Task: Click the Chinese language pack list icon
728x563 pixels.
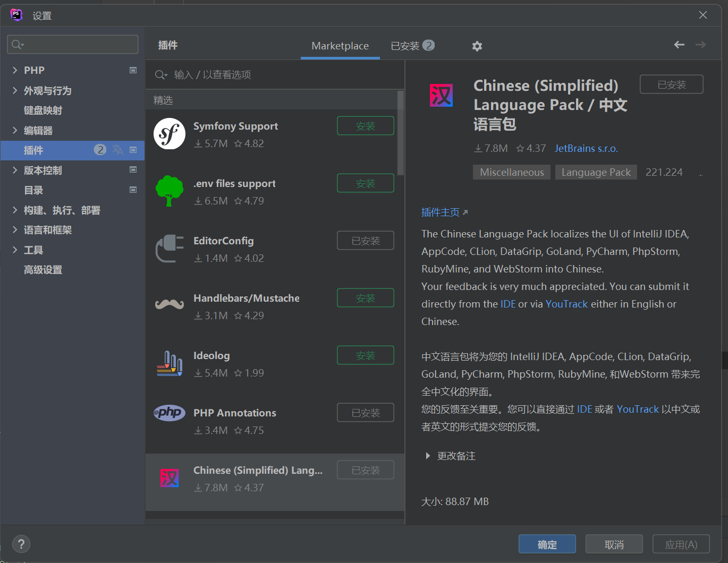Action: click(170, 478)
